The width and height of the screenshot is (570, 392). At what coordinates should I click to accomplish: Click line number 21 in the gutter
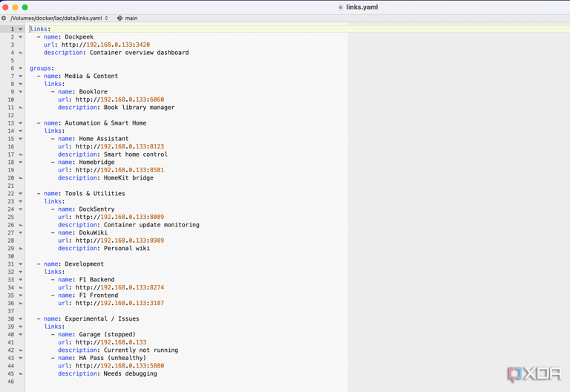[10, 186]
